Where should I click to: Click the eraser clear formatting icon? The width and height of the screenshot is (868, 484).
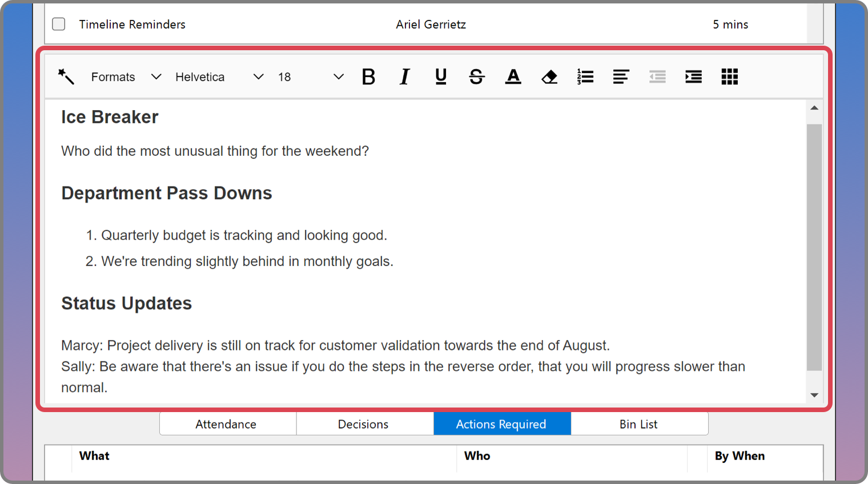(549, 76)
